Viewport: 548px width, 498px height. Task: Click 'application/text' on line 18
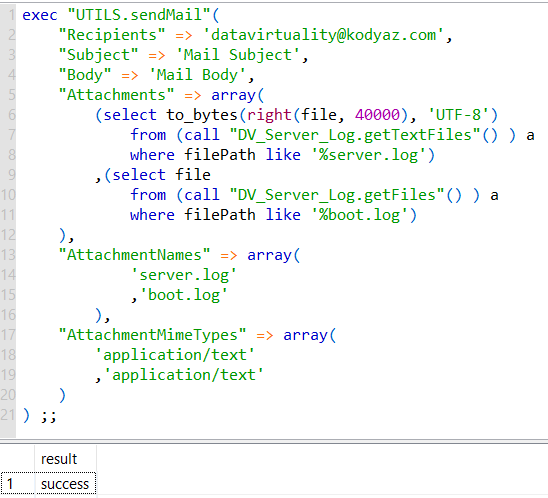pyautogui.click(x=175, y=355)
